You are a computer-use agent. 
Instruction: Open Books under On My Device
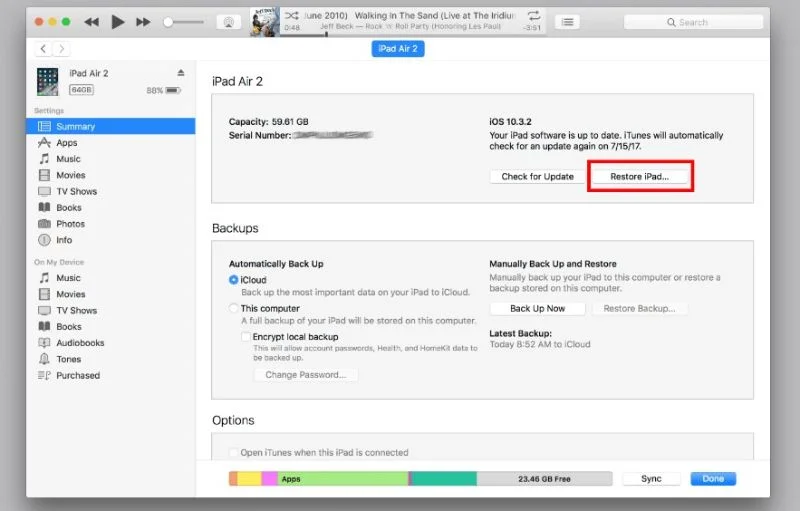coord(111,326)
